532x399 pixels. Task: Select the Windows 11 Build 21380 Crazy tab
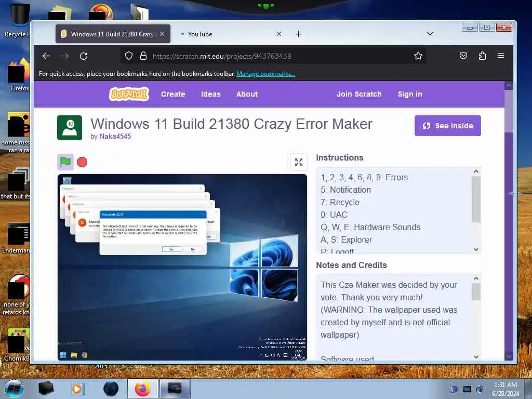[113, 34]
